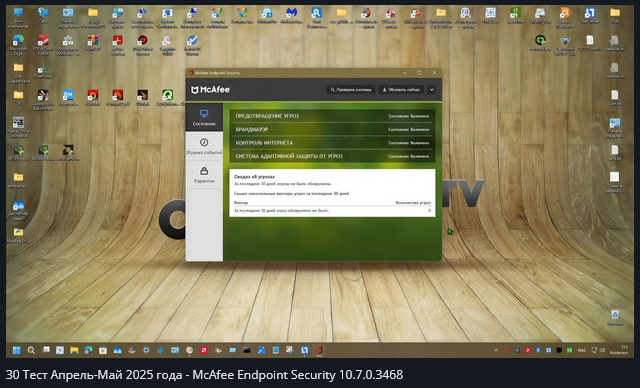This screenshot has height=388, width=640.
Task: Select the Диспетчер задач desktop shortcut
Action: (18, 210)
